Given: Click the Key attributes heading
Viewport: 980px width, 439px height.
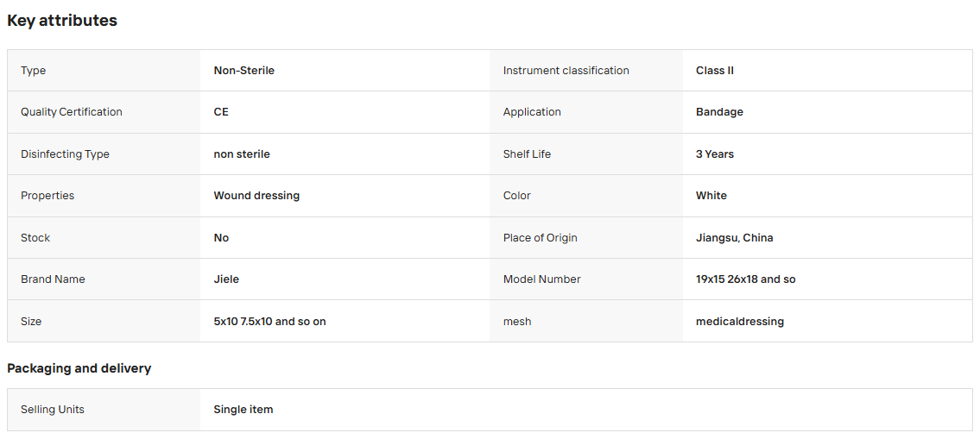Looking at the screenshot, I should point(62,20).
